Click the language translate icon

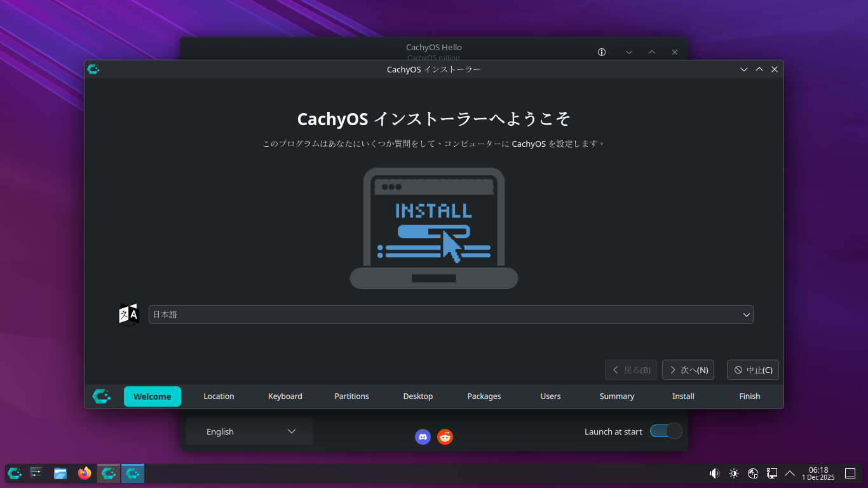[x=129, y=315]
